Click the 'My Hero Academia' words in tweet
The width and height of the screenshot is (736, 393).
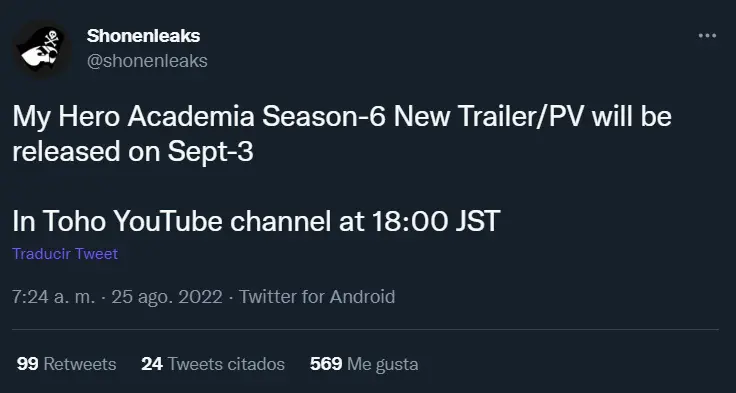(133, 117)
